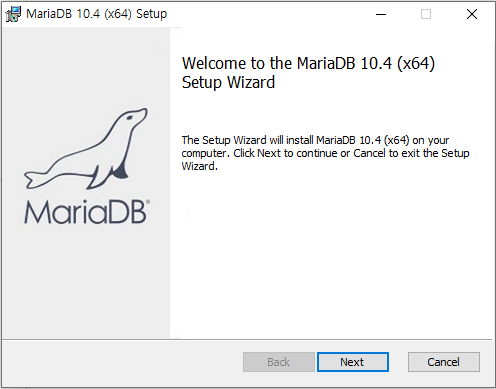
Task: Click the MariaDB sea lion logo
Action: point(86,148)
